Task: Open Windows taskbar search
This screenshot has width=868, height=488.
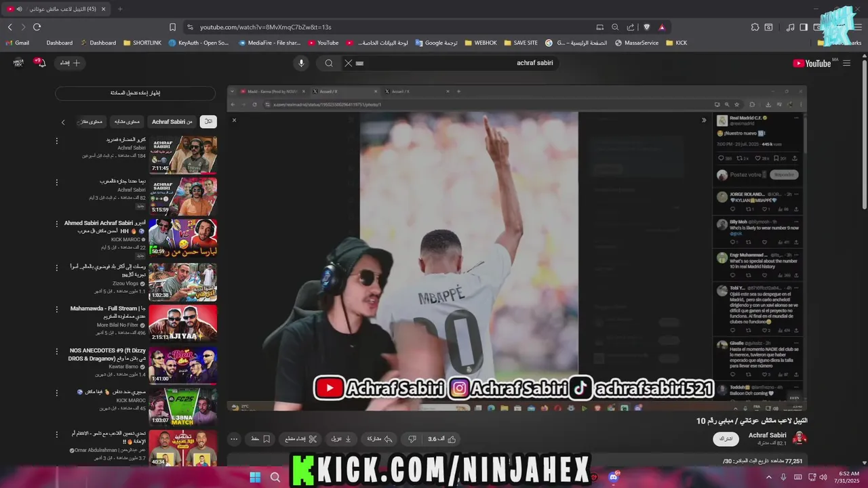Action: pyautogui.click(x=275, y=477)
